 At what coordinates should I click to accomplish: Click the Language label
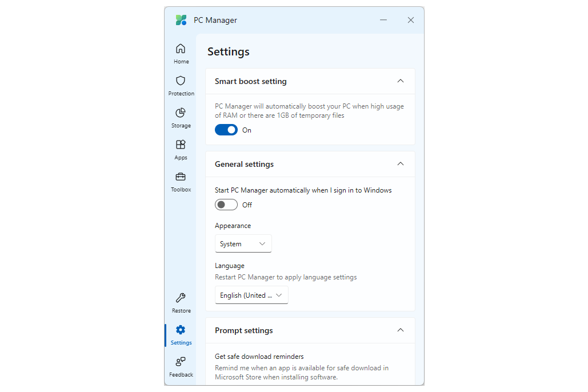pos(230,266)
